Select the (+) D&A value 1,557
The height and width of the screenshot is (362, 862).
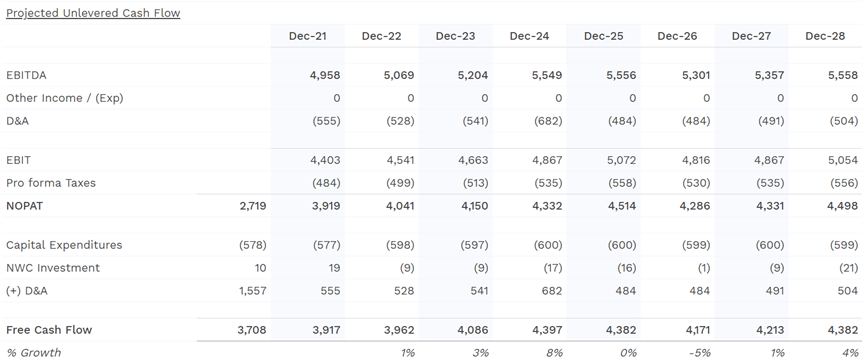click(x=253, y=290)
